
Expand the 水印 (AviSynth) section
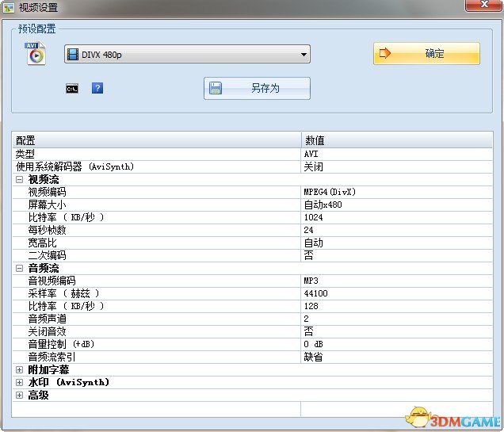coord(19,383)
